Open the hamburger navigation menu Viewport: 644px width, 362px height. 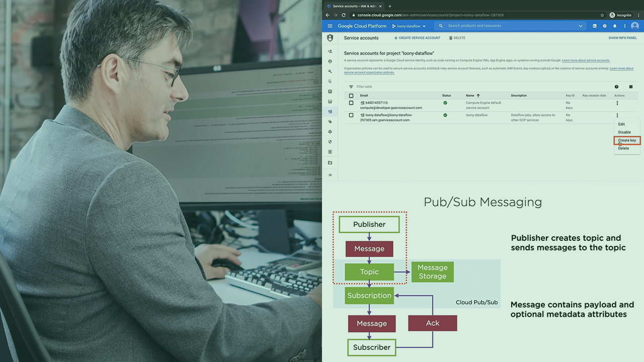pyautogui.click(x=330, y=26)
